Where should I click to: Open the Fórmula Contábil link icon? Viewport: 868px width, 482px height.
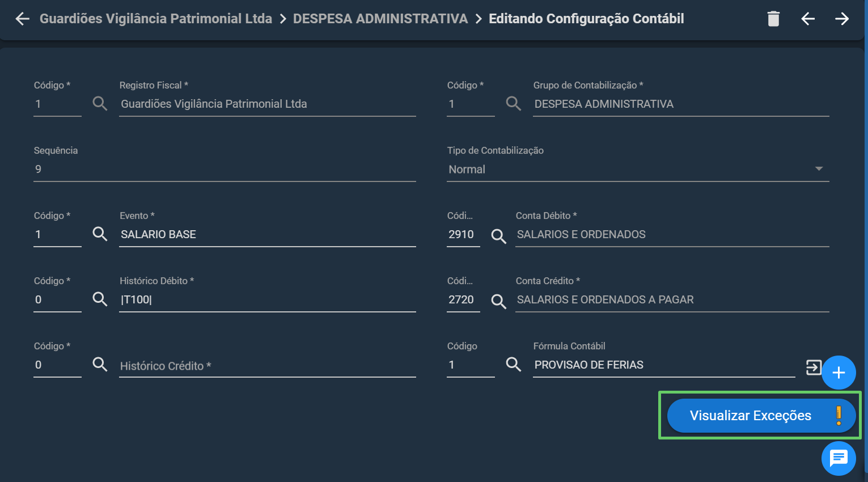(814, 367)
